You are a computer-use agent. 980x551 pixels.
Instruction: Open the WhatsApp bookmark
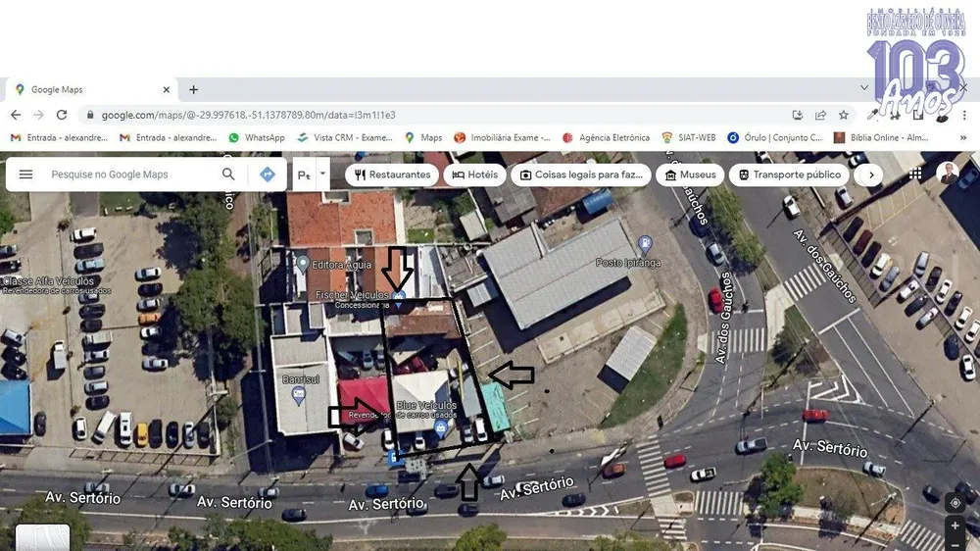257,137
